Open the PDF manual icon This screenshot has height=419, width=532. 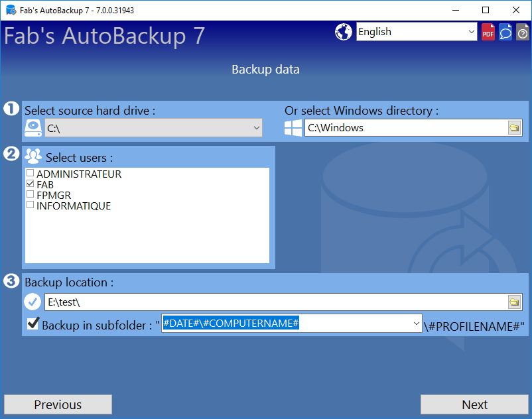488,32
